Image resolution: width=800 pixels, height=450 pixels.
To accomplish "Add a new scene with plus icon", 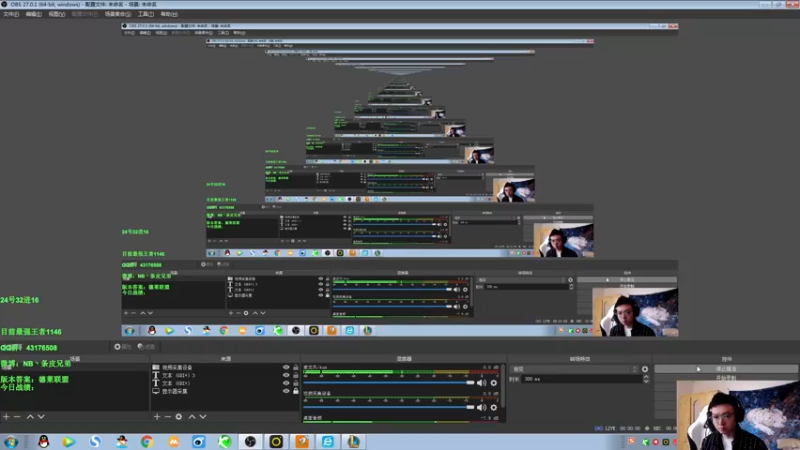I will (x=6, y=417).
